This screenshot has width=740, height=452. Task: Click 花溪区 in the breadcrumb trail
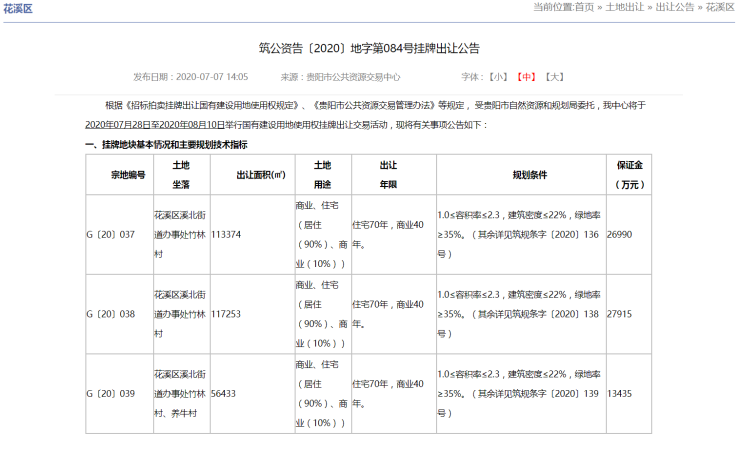720,7
